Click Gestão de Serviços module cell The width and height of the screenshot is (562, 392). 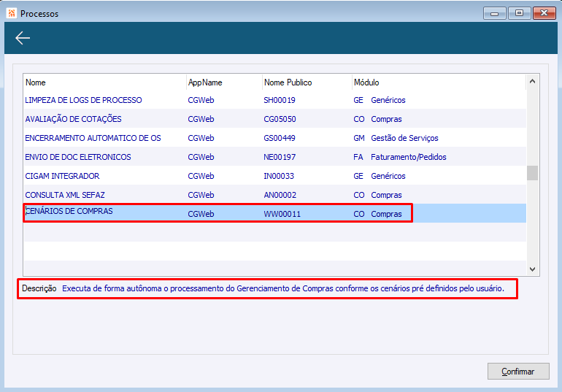404,138
